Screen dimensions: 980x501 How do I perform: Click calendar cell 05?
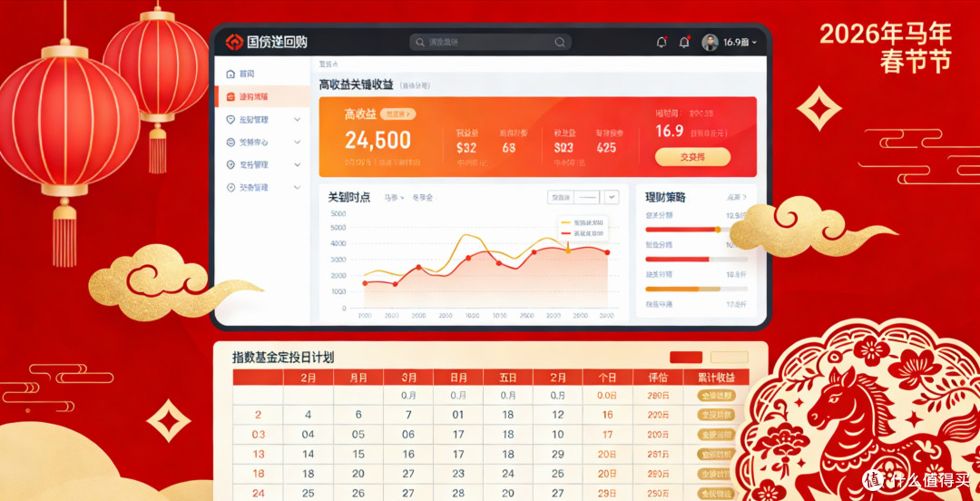(x=358, y=434)
